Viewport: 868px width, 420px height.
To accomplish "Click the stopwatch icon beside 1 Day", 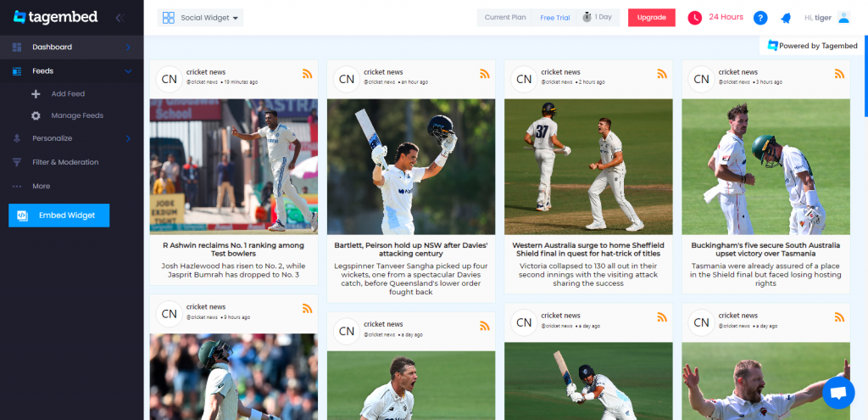I will coord(587,17).
